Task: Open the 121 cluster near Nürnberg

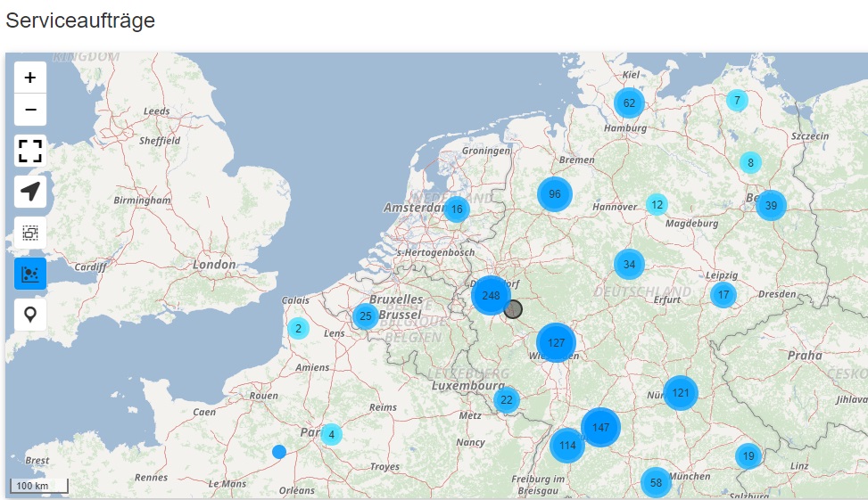Action: point(681,392)
